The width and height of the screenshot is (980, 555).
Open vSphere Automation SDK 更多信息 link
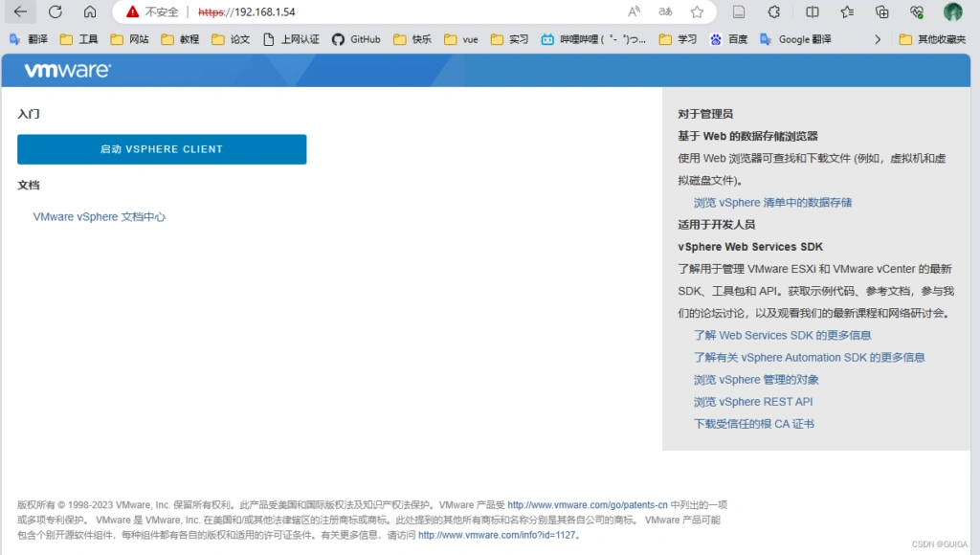pos(809,358)
